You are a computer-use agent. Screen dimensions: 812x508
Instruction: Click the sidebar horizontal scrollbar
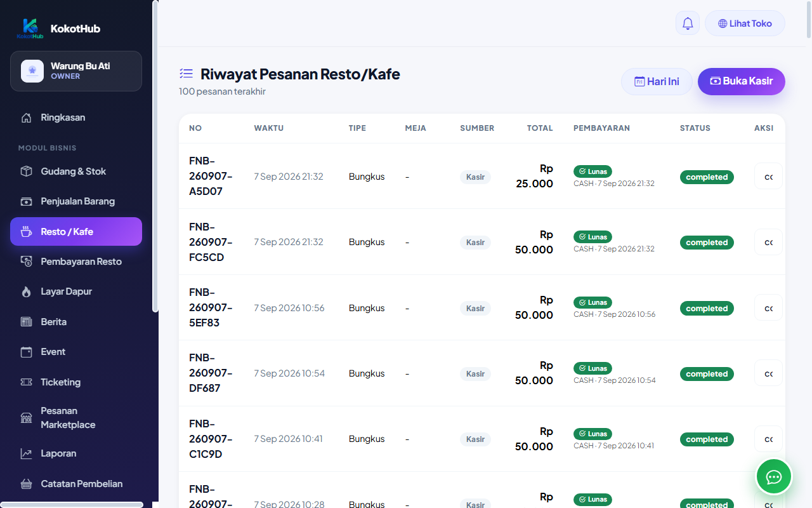[72, 505]
